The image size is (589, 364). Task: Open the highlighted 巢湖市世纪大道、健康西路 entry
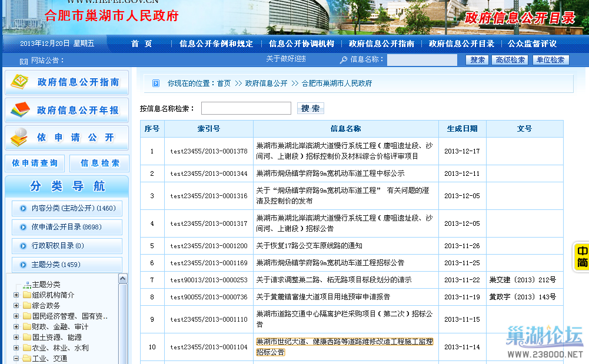(x=344, y=347)
